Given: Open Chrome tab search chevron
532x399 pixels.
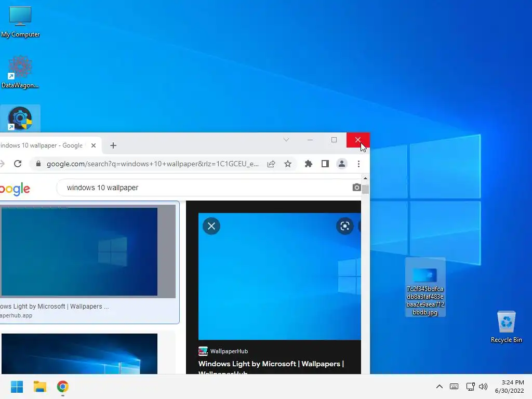Looking at the screenshot, I should tap(286, 140).
